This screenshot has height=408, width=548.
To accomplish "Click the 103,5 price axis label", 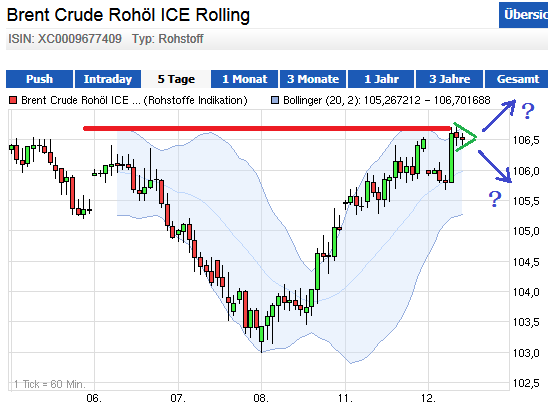I will tap(526, 322).
